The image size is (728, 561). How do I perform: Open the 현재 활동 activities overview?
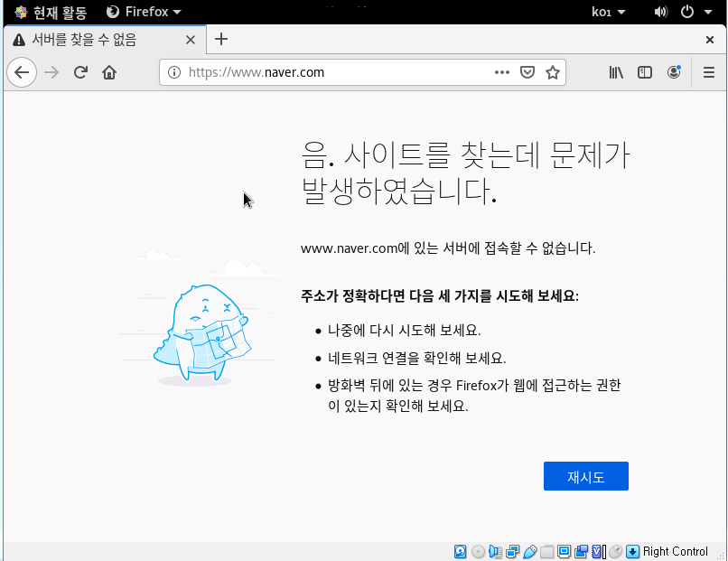click(x=51, y=12)
